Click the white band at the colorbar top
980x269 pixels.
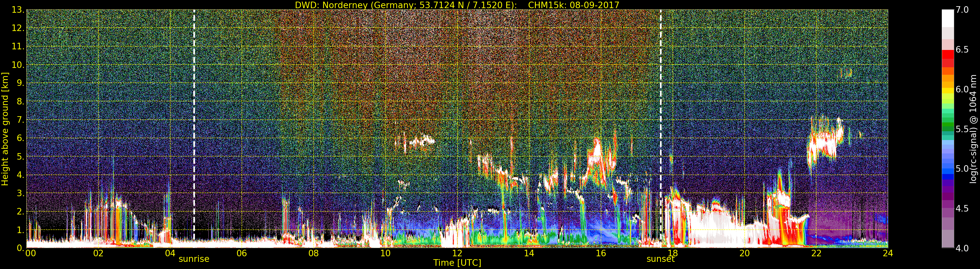(x=948, y=18)
